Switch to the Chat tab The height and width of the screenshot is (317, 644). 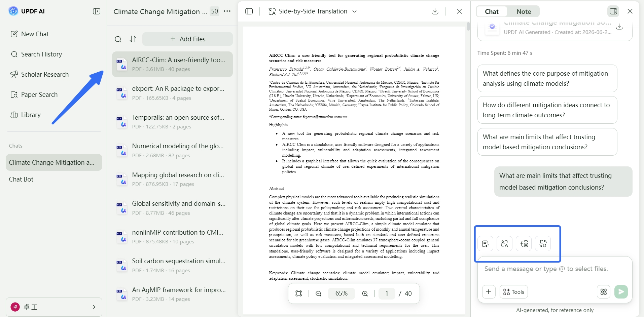click(x=492, y=11)
